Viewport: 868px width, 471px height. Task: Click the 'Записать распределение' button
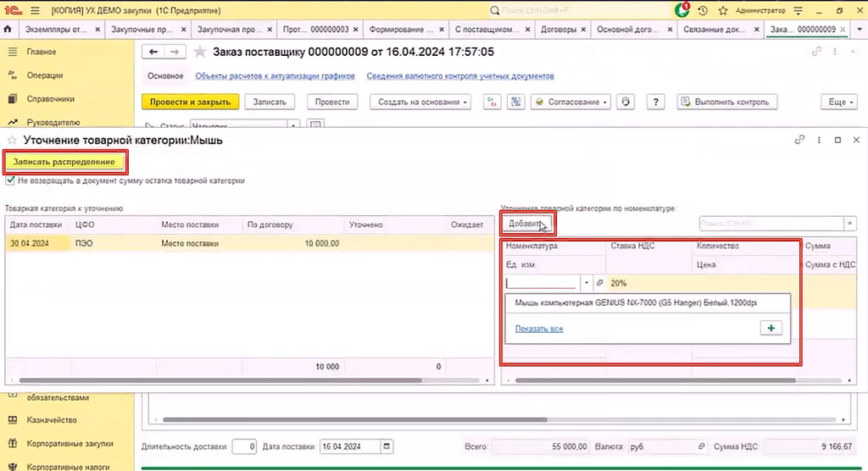[x=64, y=161]
